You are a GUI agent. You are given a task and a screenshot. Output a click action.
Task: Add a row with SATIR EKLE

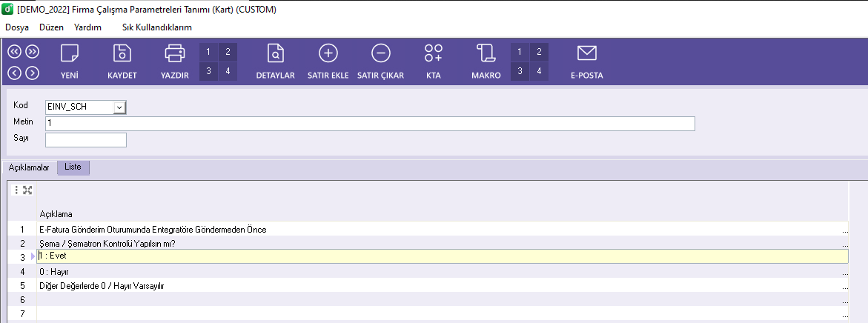pos(328,54)
